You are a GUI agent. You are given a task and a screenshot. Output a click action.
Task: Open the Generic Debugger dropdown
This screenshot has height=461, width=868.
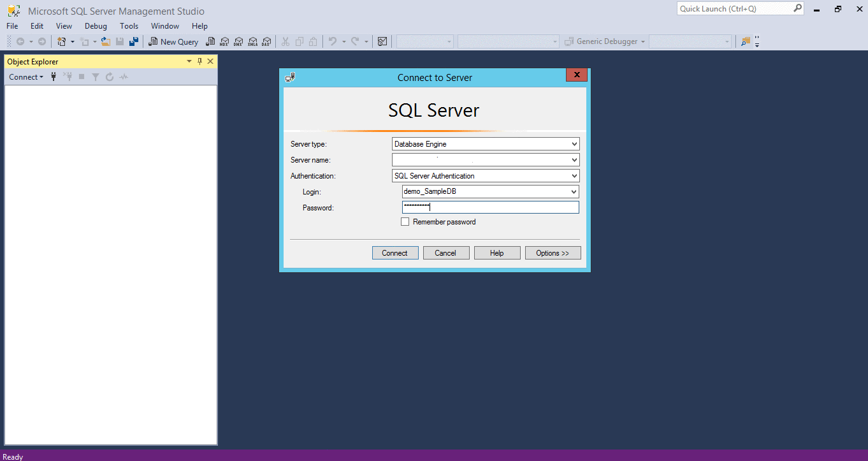(x=643, y=41)
